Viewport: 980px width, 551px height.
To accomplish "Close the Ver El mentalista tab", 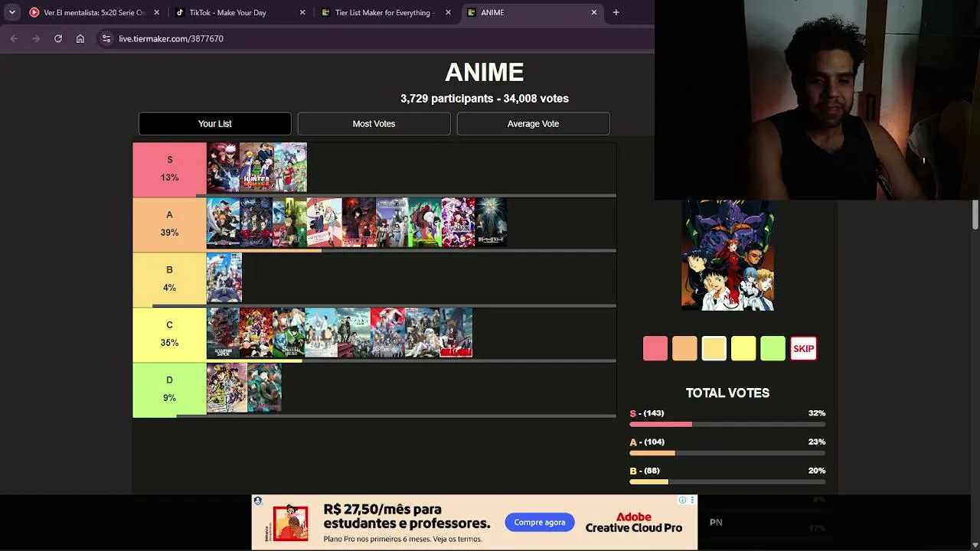I will click(157, 12).
